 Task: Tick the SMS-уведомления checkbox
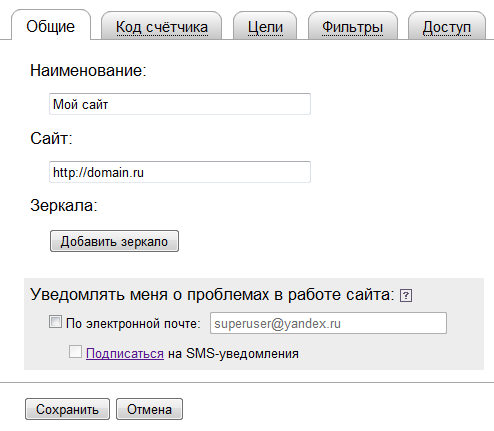75,352
